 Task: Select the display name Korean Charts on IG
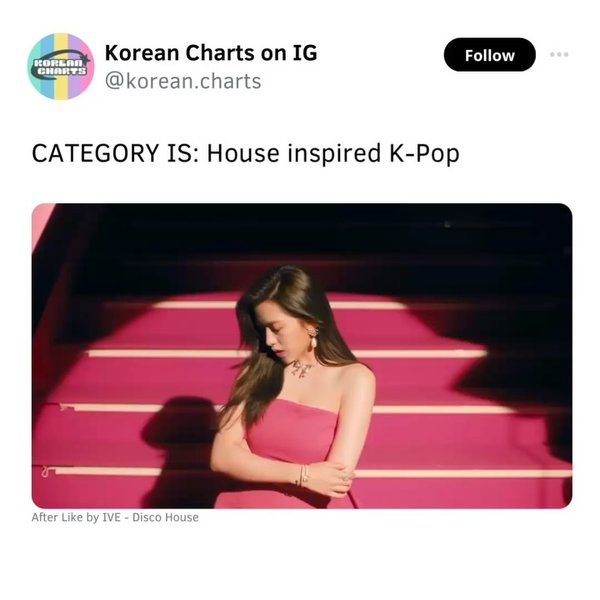pyautogui.click(x=211, y=52)
